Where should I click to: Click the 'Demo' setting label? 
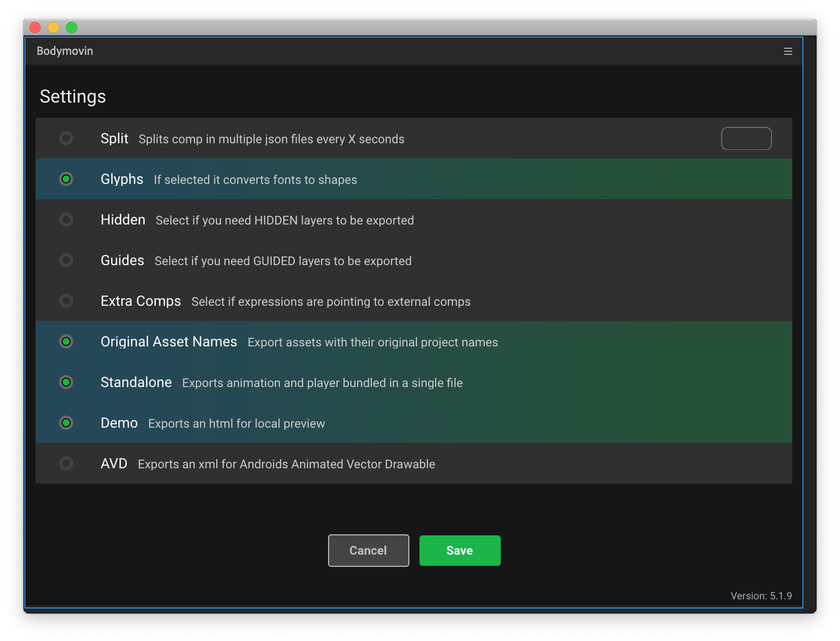tap(119, 423)
